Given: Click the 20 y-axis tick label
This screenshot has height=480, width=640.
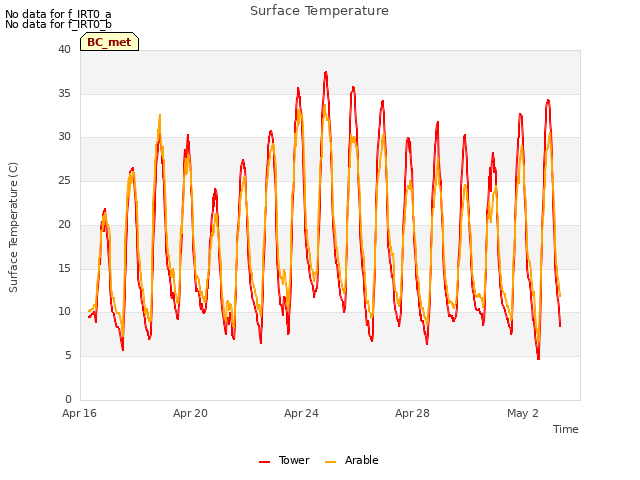Looking at the screenshot, I should (x=64, y=224).
